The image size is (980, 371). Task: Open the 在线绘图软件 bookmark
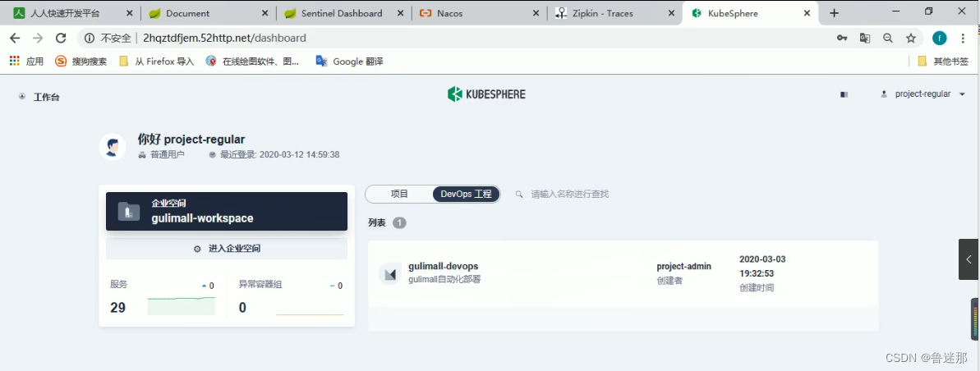252,62
